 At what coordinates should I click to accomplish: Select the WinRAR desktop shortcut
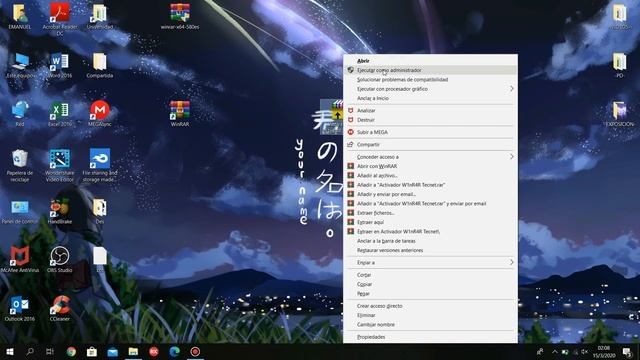(x=180, y=113)
